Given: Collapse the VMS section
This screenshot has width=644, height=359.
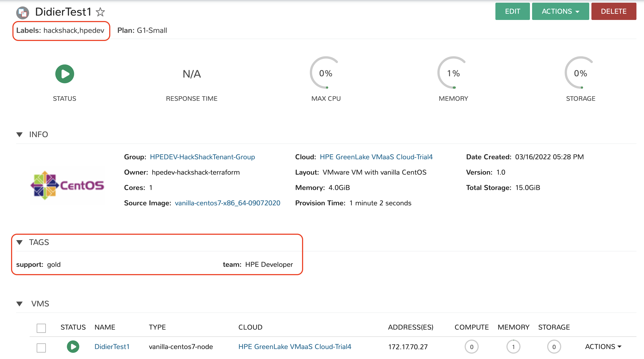Looking at the screenshot, I should 19,304.
